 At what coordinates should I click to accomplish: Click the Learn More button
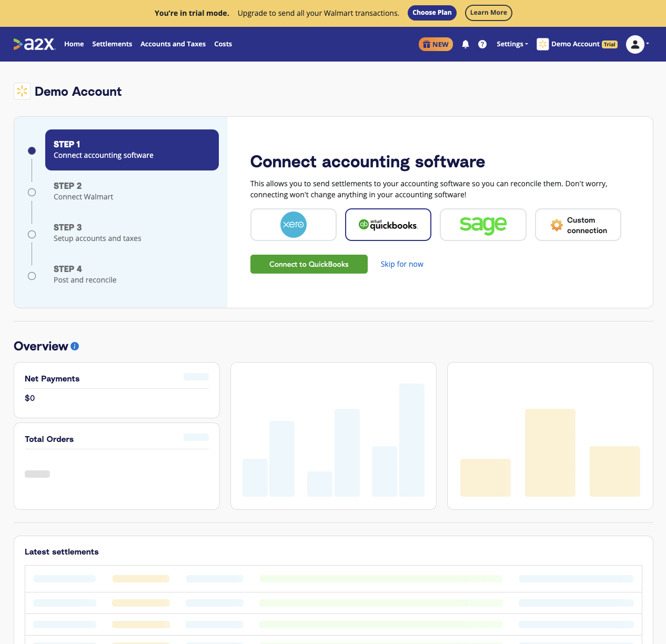click(489, 13)
